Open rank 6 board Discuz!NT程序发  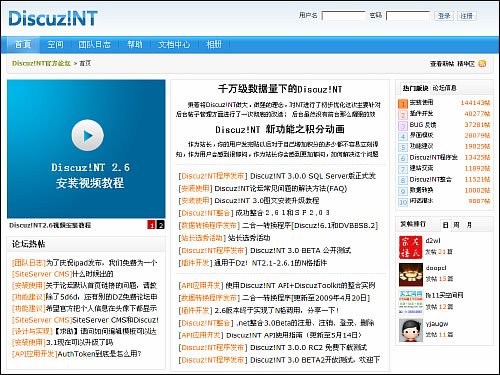[433, 157]
